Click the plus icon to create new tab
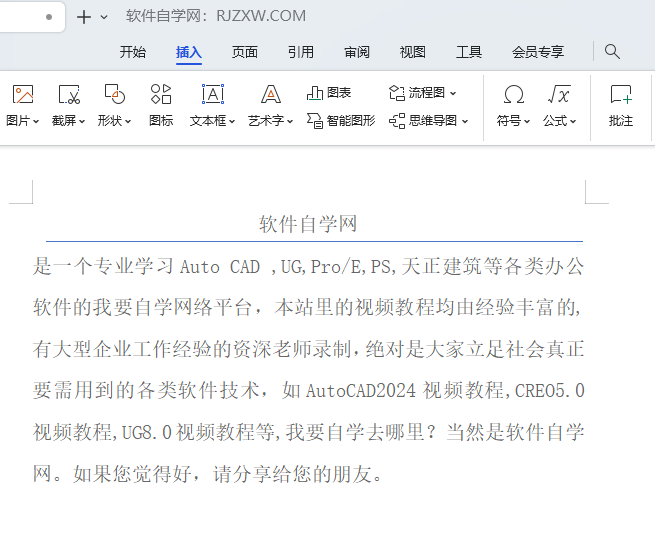Screen dimensions: 655x551 (84, 17)
